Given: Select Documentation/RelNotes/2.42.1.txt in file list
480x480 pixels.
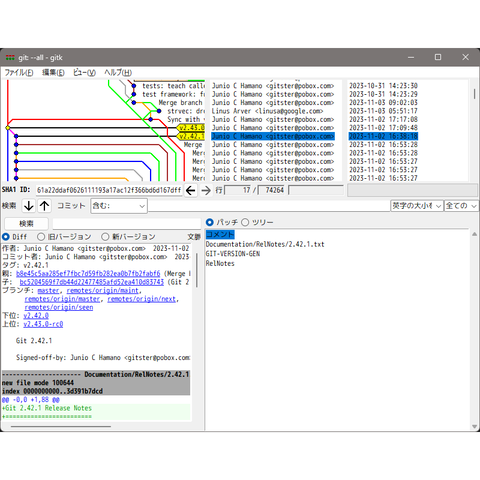Looking at the screenshot, I should click(265, 244).
